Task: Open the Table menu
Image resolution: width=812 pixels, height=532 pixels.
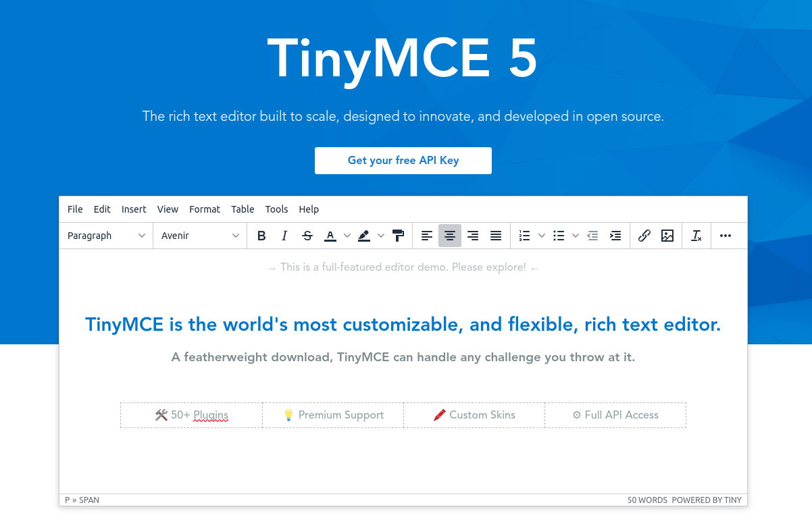Action: pos(243,209)
